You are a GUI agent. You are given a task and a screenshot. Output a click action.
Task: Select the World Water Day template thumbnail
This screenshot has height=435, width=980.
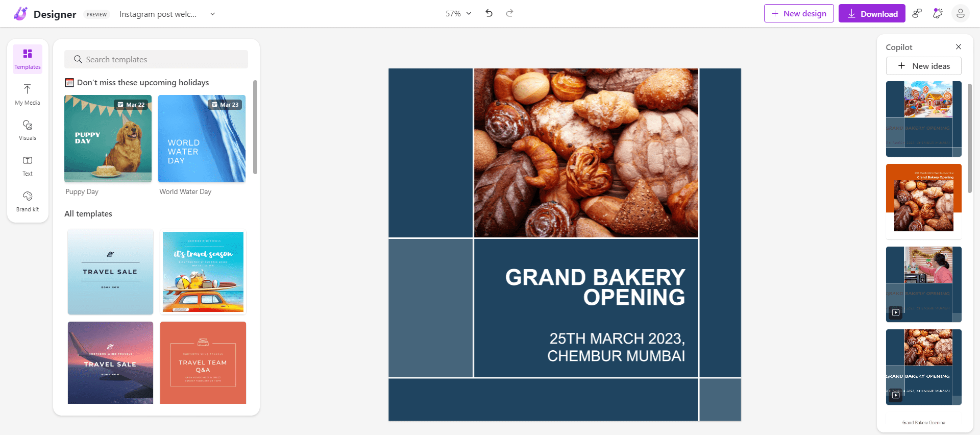202,138
